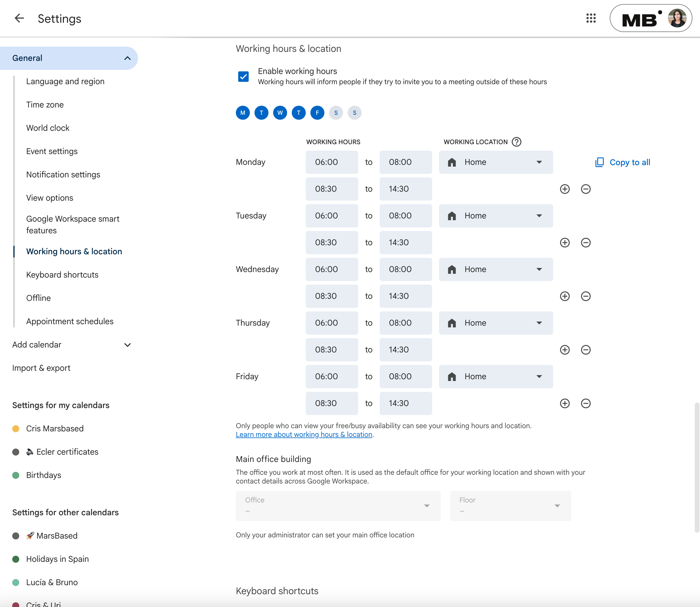Screen dimensions: 700x607
Task: Add a time period to Thursday
Action: click(x=565, y=350)
